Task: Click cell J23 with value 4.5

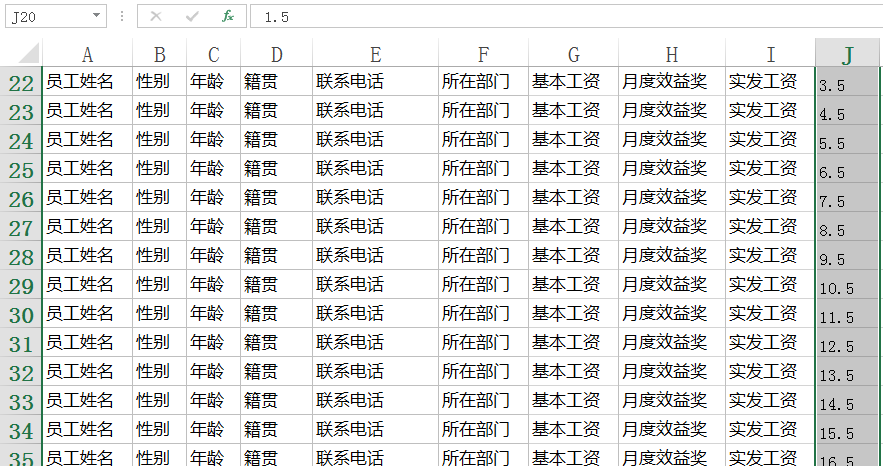Action: [x=848, y=111]
